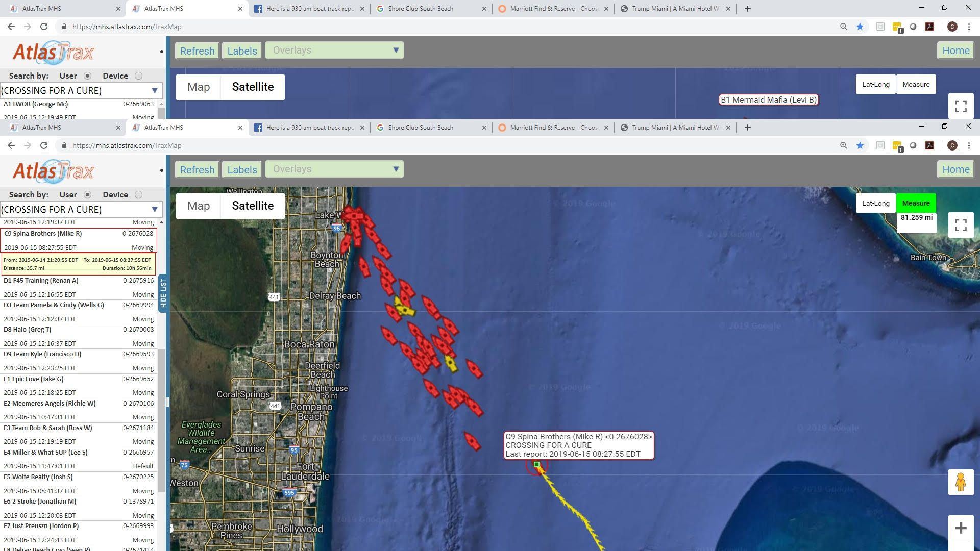Click the C9 Spina Brothers map label popup
This screenshot has width=980, height=551.
point(579,445)
